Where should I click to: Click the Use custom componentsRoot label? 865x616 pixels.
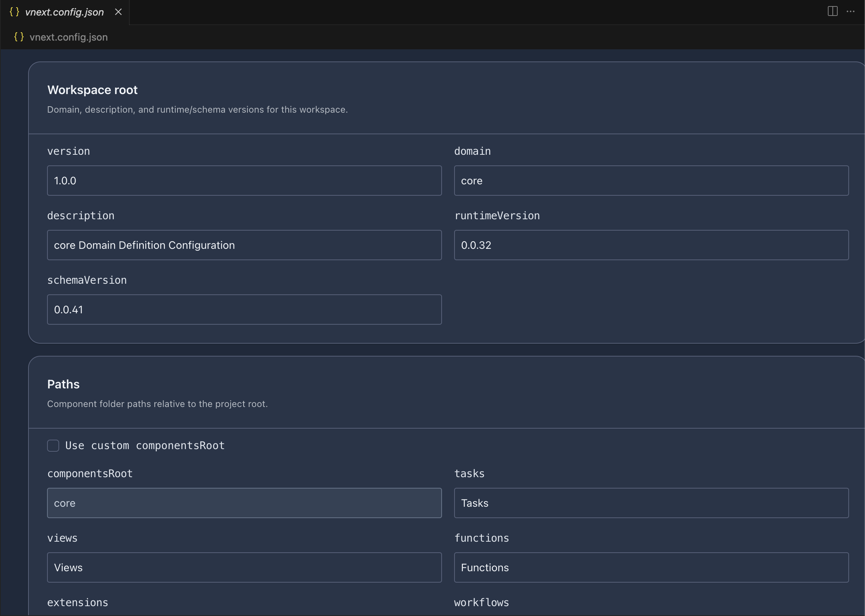(145, 445)
